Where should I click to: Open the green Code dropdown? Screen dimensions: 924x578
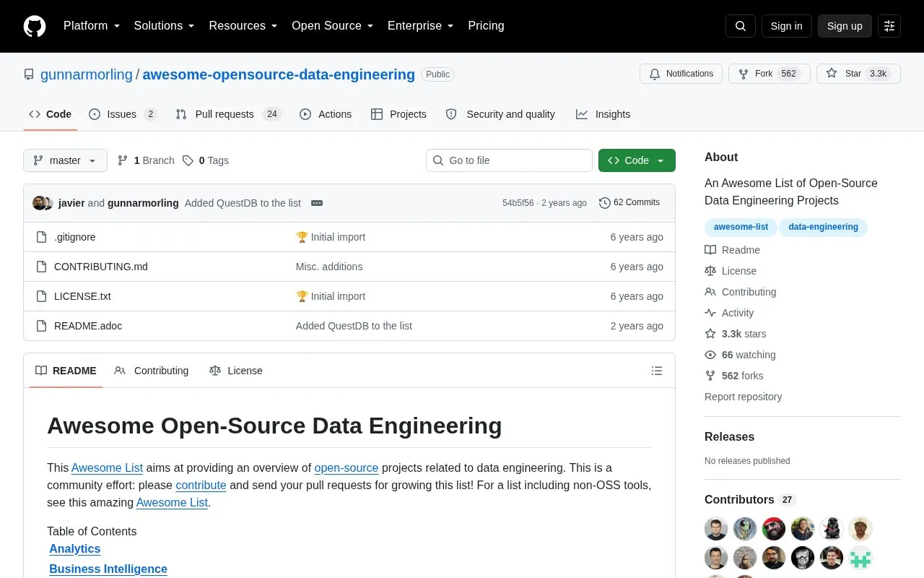tap(637, 160)
